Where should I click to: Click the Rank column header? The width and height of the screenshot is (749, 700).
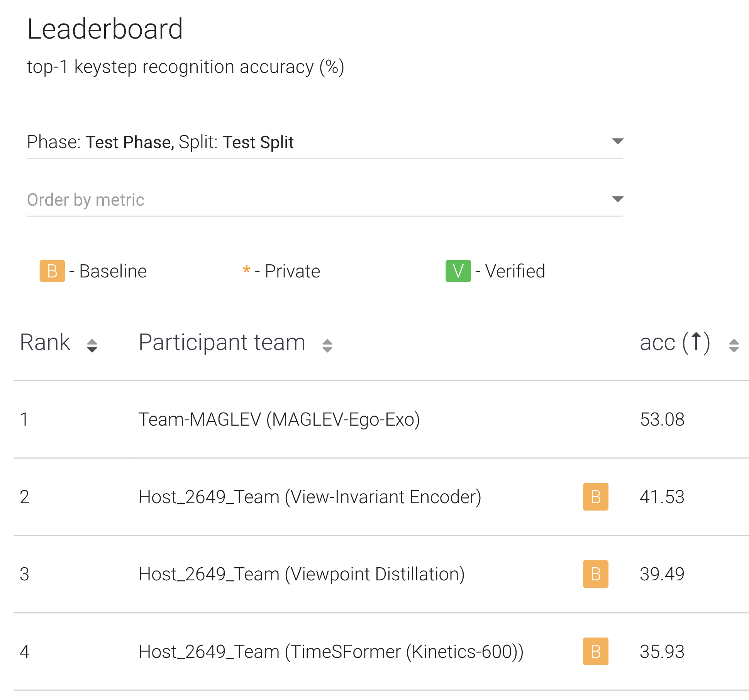(45, 342)
